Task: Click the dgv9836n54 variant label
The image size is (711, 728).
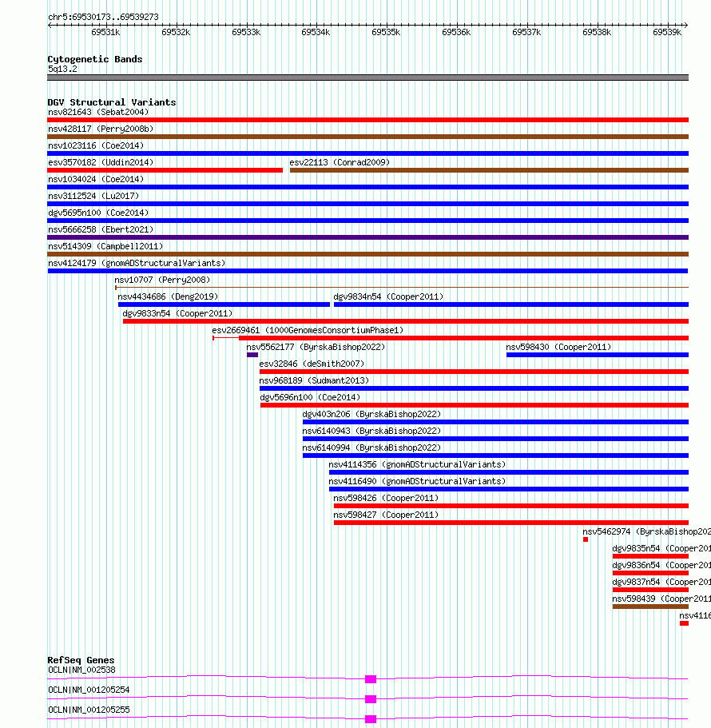Action: pos(661,564)
